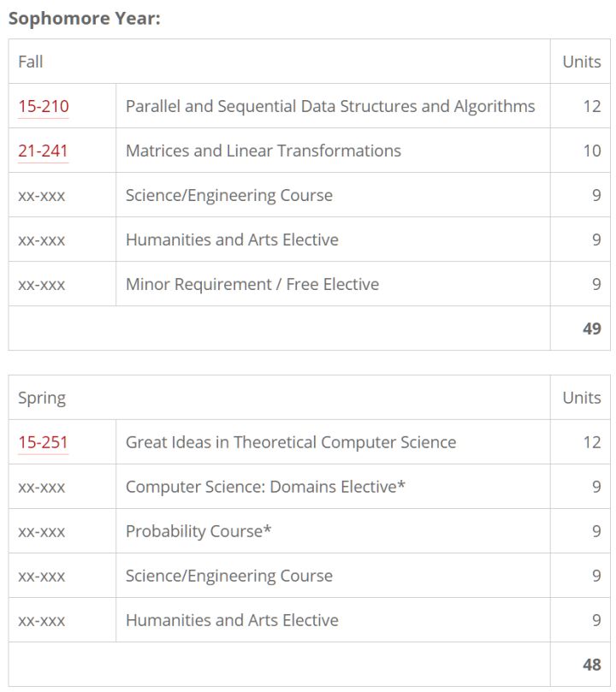The image size is (616, 692).
Task: Click Humanities and Arts Elective under Spring
Action: (x=232, y=621)
